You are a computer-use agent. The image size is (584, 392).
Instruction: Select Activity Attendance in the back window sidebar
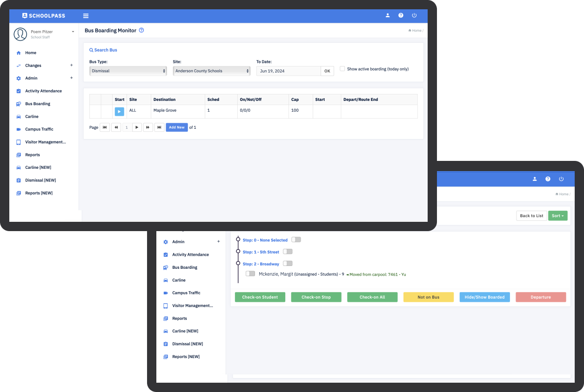point(190,255)
